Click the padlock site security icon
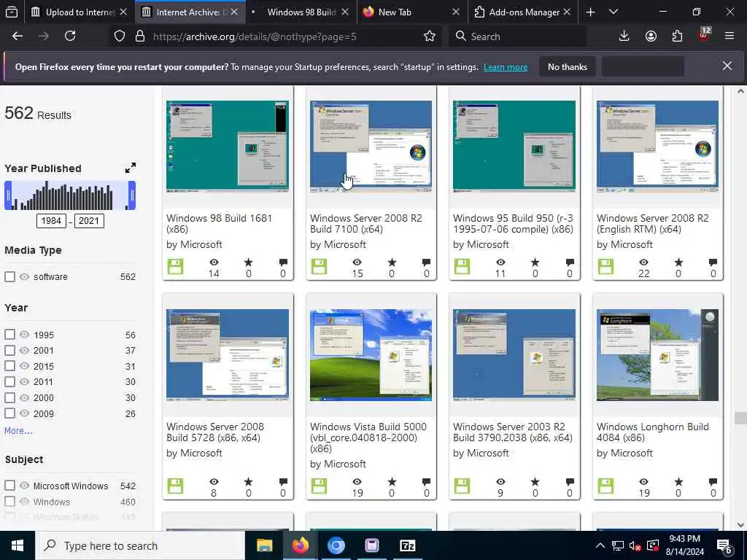 [x=139, y=36]
